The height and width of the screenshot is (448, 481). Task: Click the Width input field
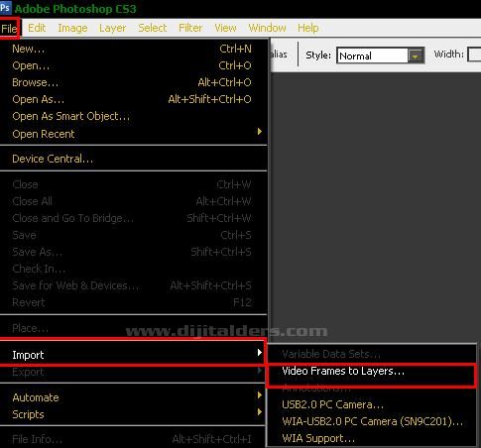pyautogui.click(x=474, y=55)
